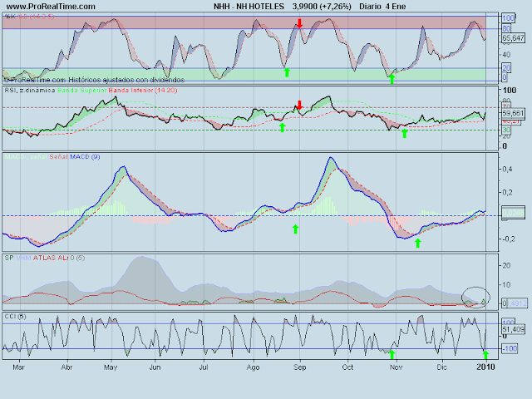This screenshot has height=399, width=532.
Task: Select the Oct month label on time axis
Action: (347, 367)
